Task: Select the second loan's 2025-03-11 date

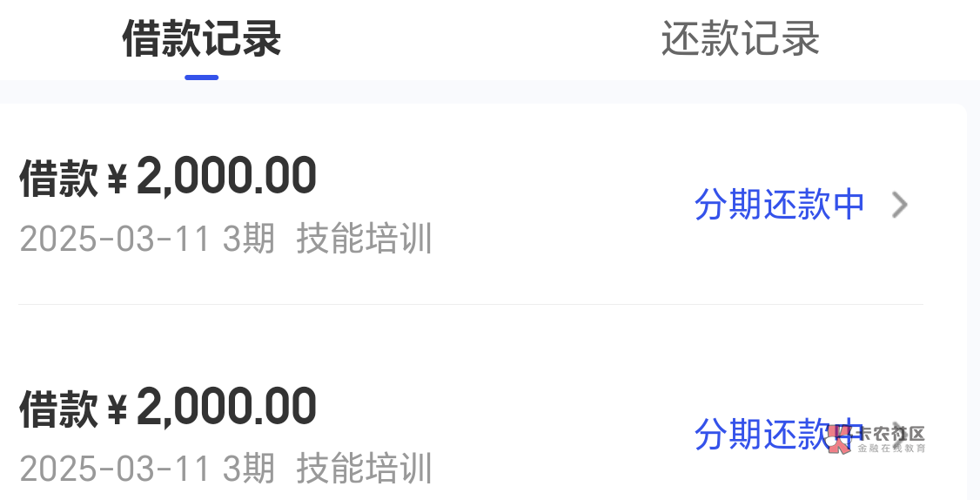Action: click(x=115, y=469)
